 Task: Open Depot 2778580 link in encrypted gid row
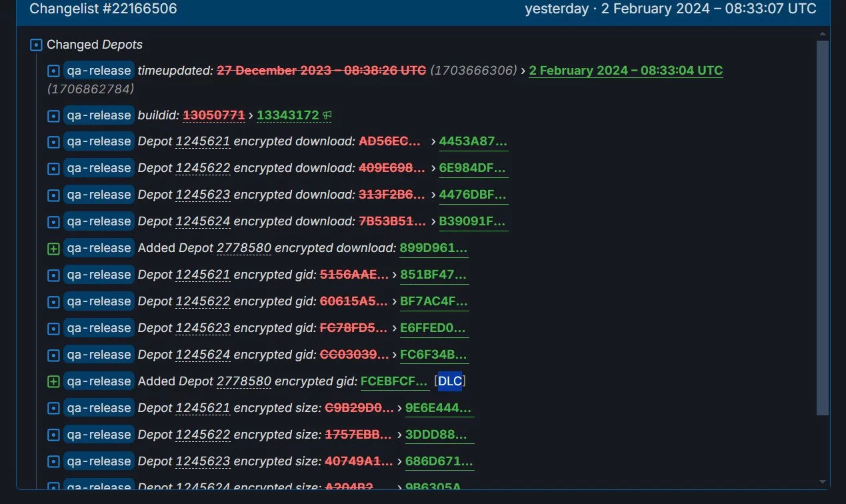(x=243, y=381)
